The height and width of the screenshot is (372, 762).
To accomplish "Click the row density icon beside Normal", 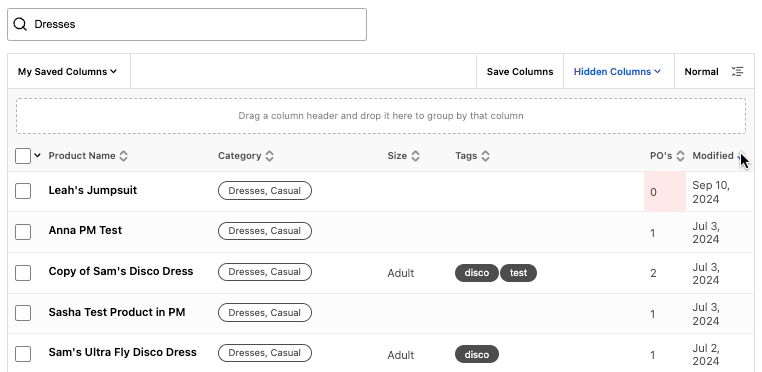I will click(737, 71).
